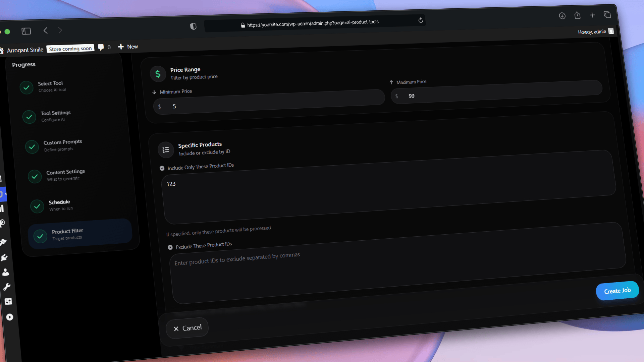Reload the page with the refresh icon
Screen dimensions: 644x362
(421, 20)
